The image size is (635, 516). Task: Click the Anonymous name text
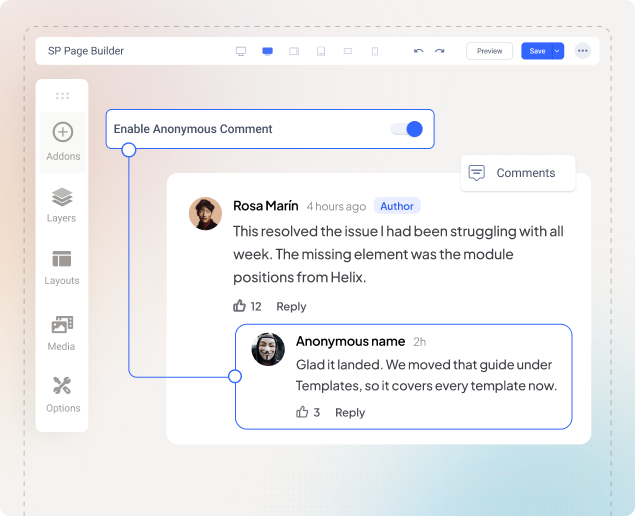[x=350, y=341]
